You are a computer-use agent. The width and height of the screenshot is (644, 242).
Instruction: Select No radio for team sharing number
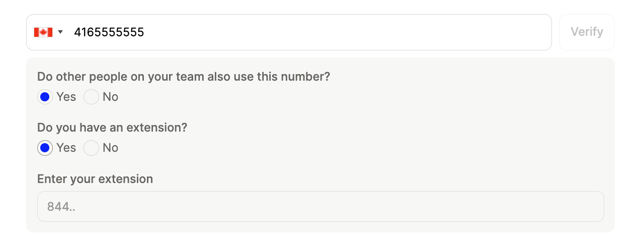coord(91,97)
